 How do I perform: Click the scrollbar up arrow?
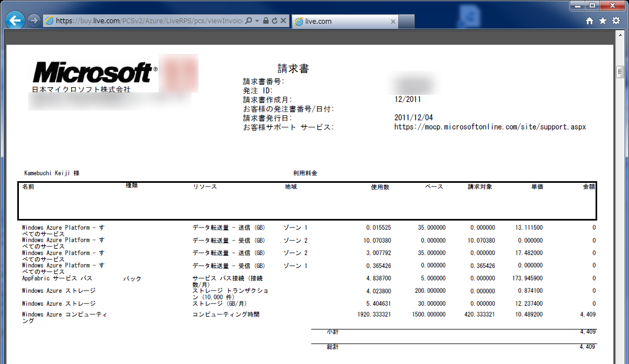(620, 35)
